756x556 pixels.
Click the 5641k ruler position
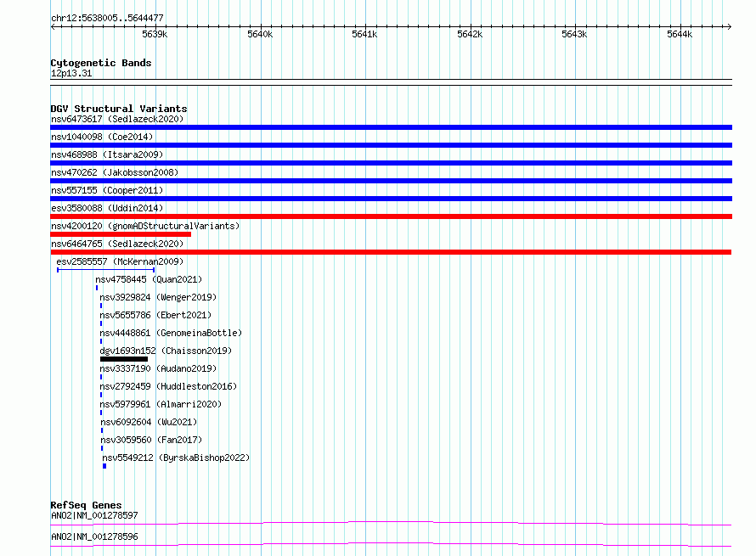coord(364,34)
